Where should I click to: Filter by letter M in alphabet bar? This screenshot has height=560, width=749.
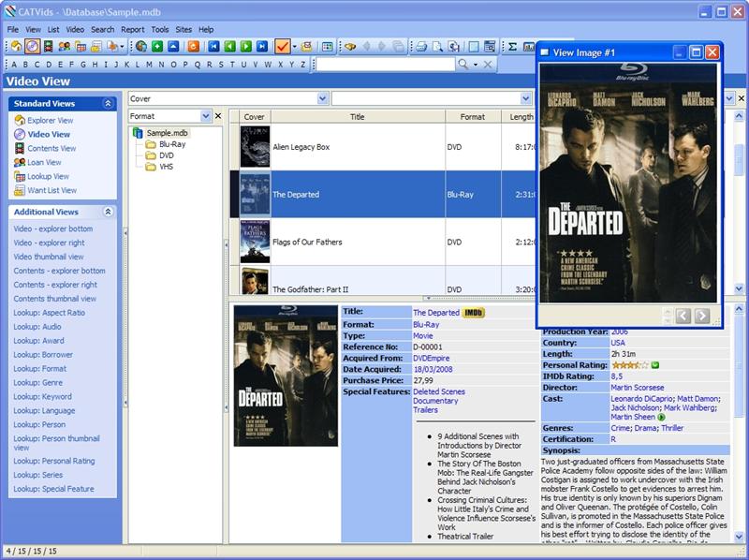coord(150,65)
